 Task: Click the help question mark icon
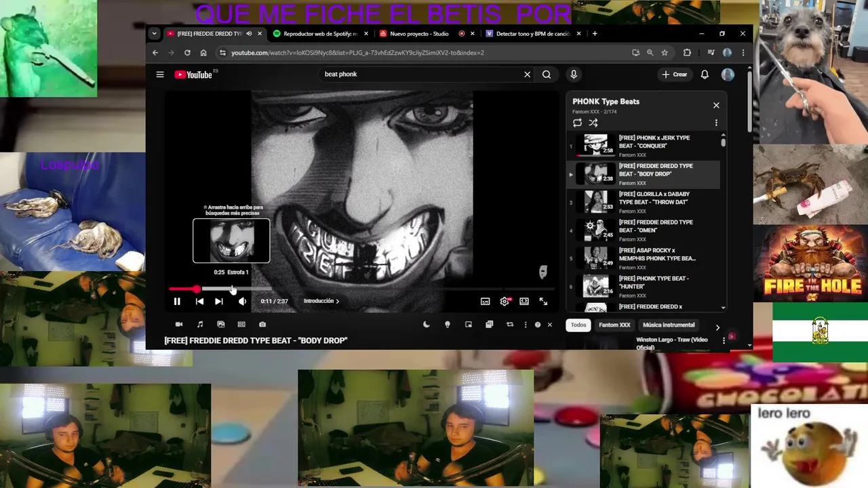538,325
